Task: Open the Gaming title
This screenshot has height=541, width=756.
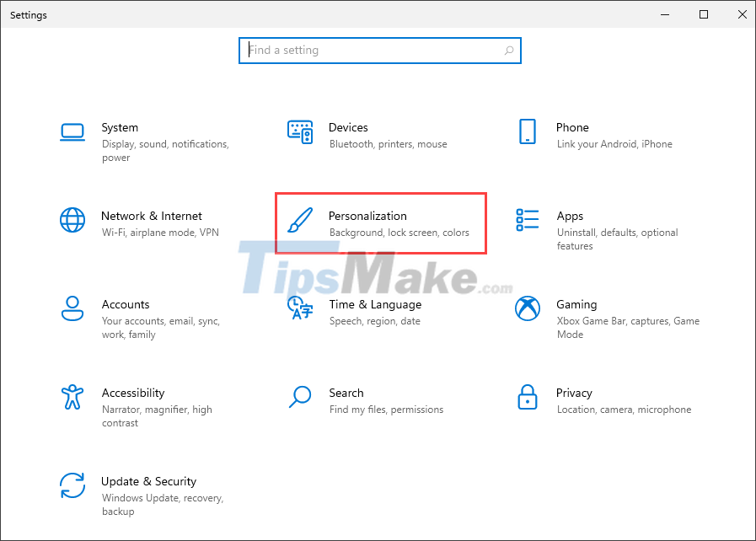Action: [x=576, y=304]
